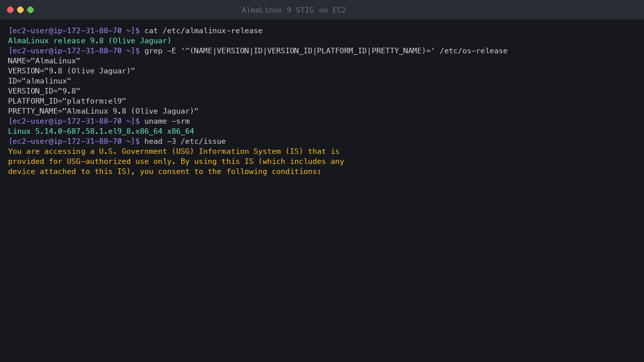Select banner line starting "device attached to this IS"
The width and height of the screenshot is (644, 362).
[165, 171]
